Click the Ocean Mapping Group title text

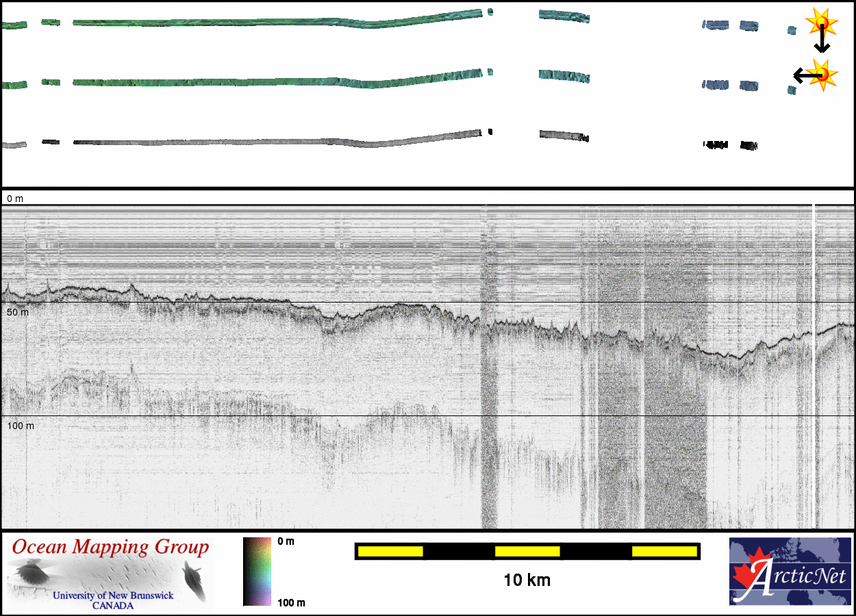point(111,548)
